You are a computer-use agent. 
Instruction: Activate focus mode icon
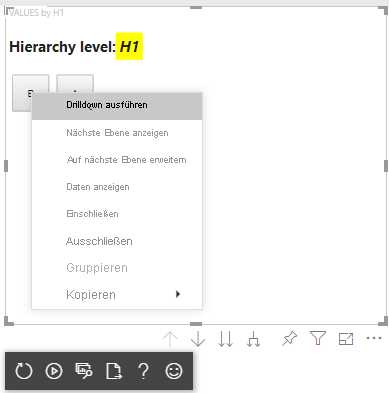[x=346, y=339]
